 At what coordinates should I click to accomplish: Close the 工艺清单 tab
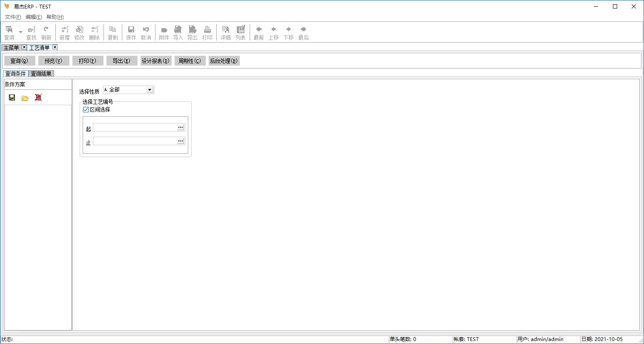[55, 47]
